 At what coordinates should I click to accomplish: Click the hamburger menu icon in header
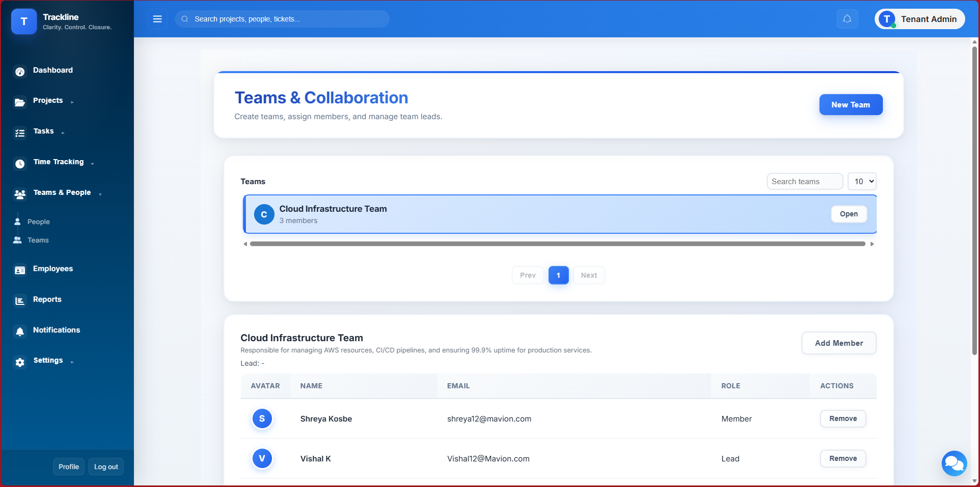tap(157, 19)
